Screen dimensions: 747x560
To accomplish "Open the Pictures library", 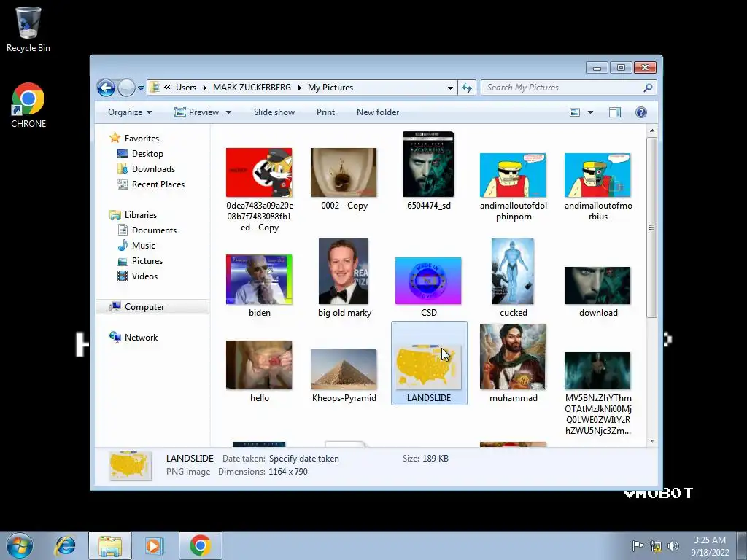I will click(147, 261).
